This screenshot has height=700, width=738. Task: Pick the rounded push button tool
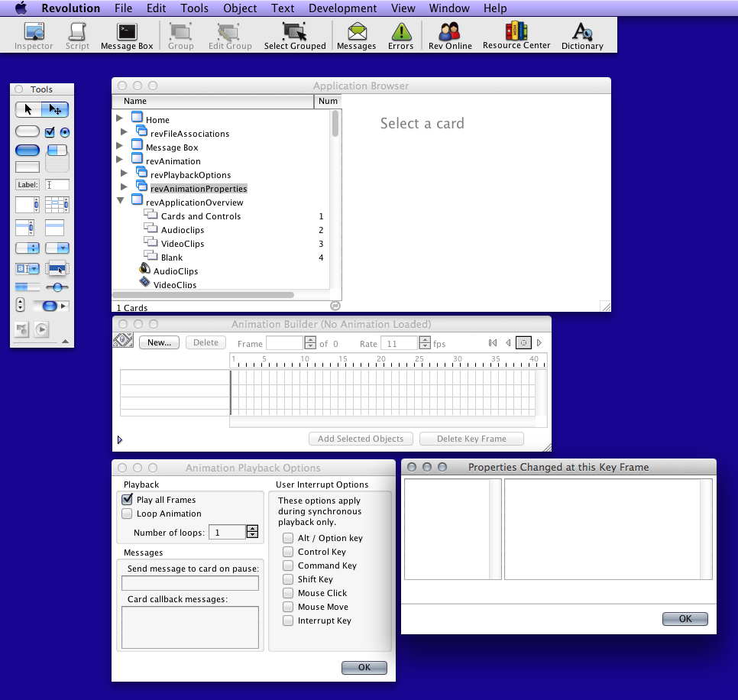coord(28,131)
